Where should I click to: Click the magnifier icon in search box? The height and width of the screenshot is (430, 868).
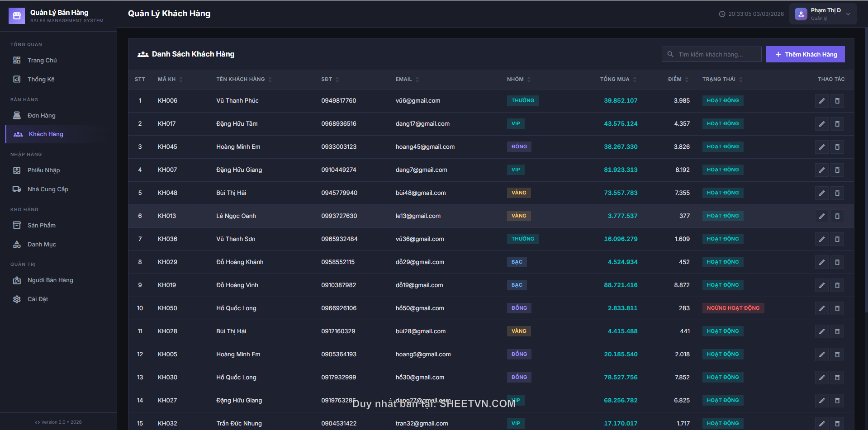(670, 54)
